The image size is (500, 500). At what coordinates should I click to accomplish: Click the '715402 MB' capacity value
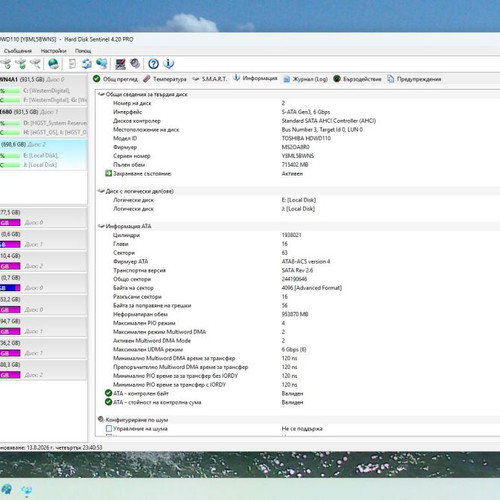(295, 164)
